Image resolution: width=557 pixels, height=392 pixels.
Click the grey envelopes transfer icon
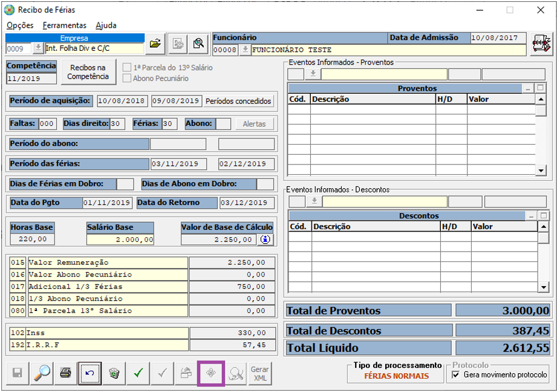186,373
